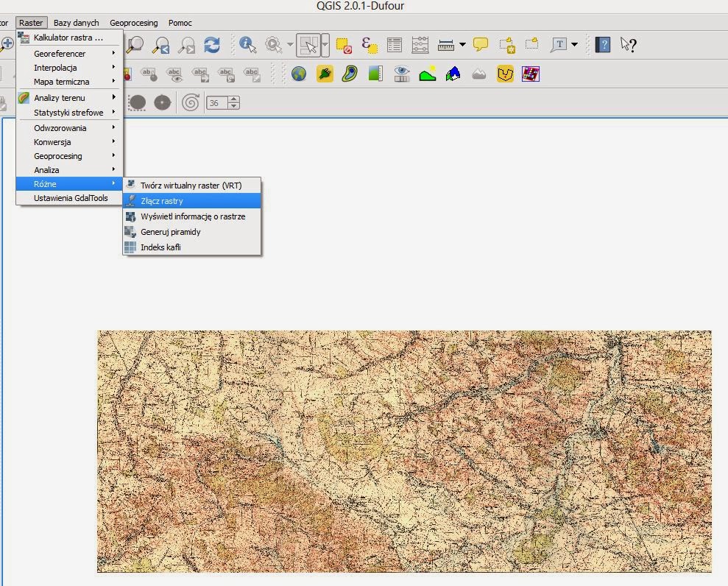Click the Deselect features icon
This screenshot has height=586, width=728.
[344, 45]
